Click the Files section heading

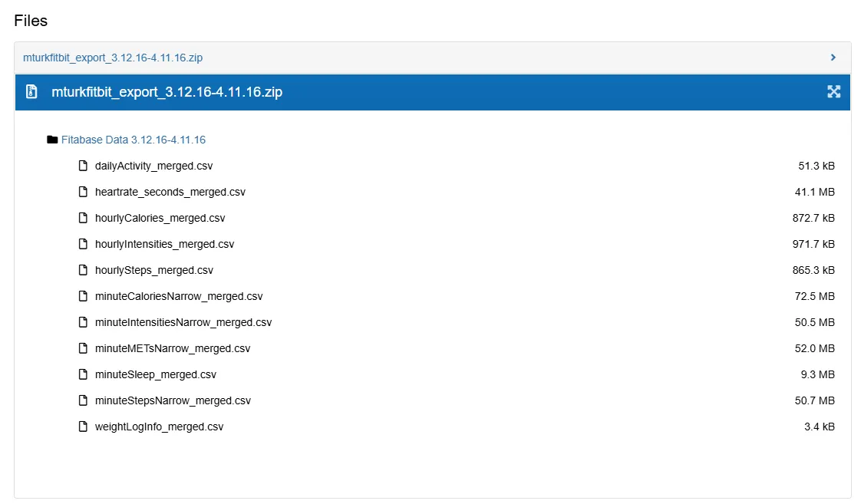click(31, 21)
